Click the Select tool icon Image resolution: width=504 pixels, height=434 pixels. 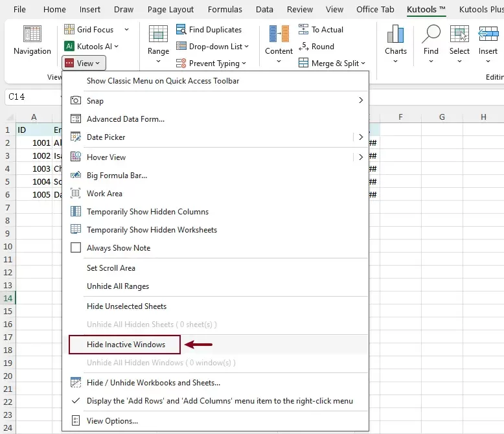point(459,34)
